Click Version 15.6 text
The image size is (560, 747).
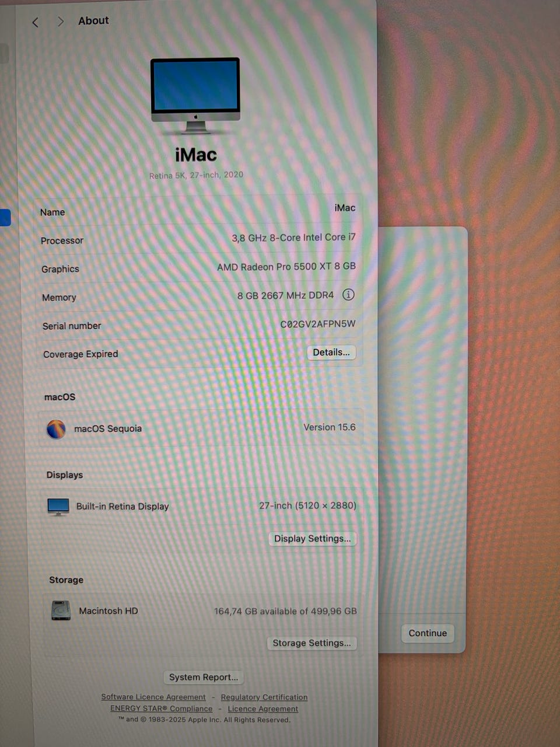tap(330, 427)
